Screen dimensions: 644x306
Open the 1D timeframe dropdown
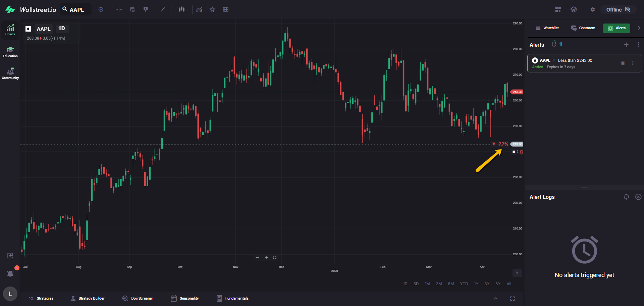tap(62, 29)
